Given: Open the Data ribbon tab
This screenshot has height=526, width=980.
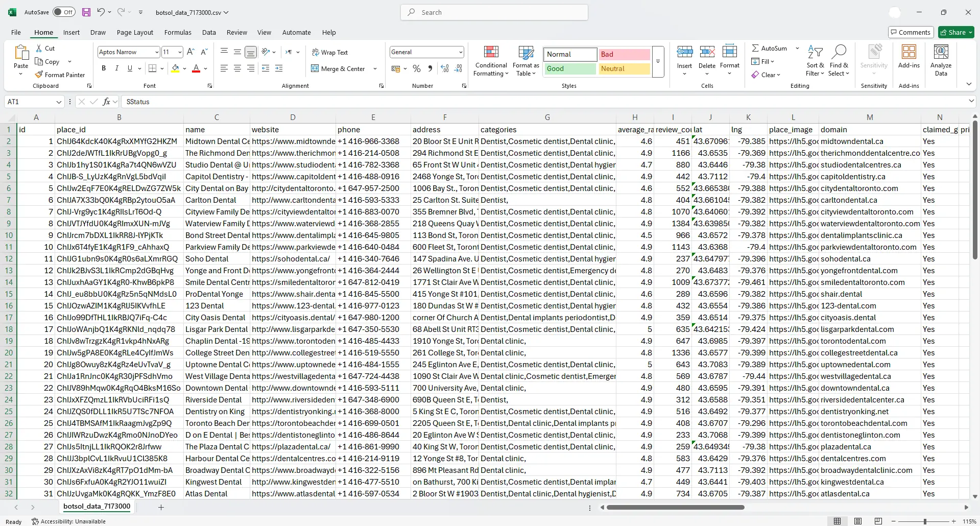Looking at the screenshot, I should click(x=209, y=32).
